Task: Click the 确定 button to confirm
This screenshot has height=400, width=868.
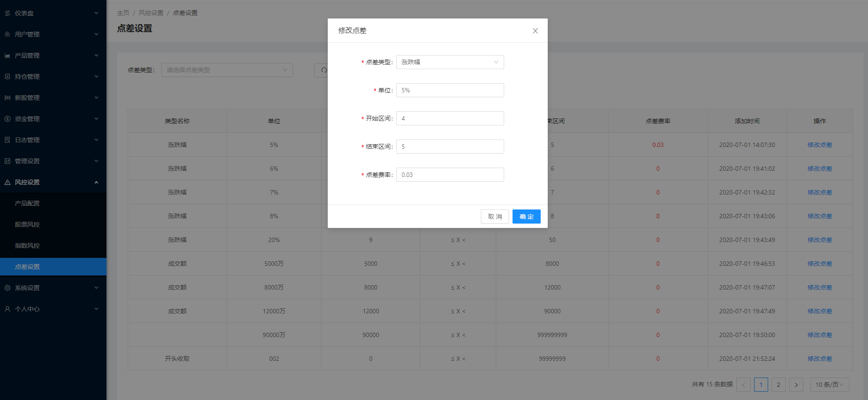Action: coord(526,217)
